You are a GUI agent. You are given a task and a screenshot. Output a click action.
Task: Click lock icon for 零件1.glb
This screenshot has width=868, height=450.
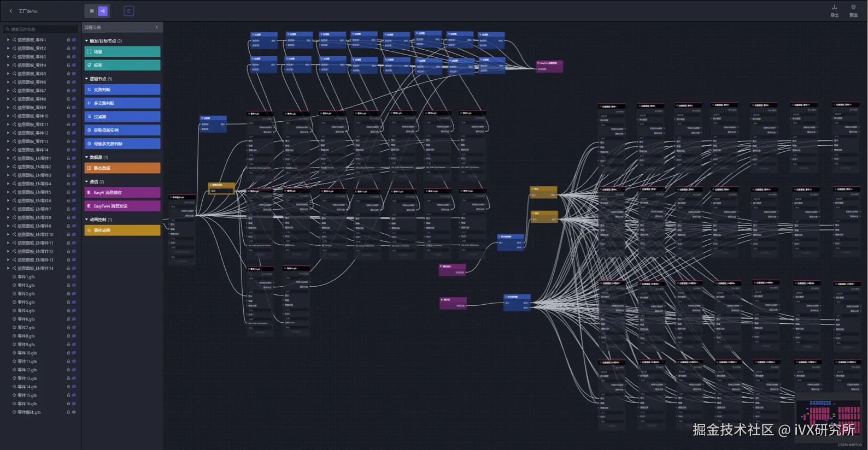68,277
